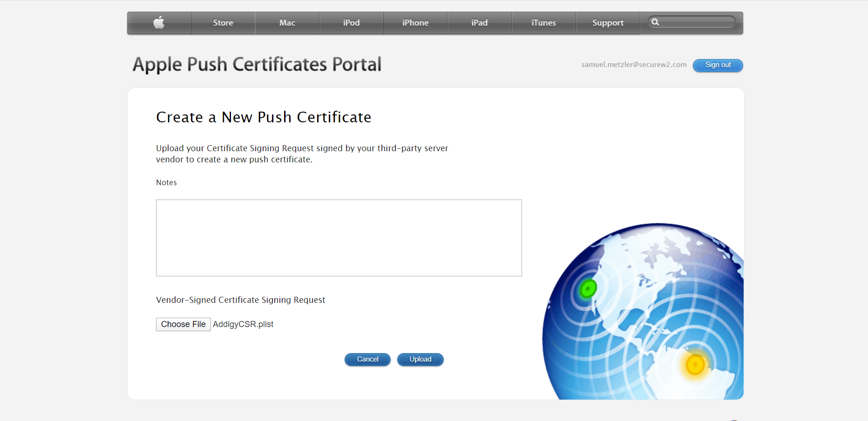Go to the Mac section
The width and height of the screenshot is (868, 421).
287,23
